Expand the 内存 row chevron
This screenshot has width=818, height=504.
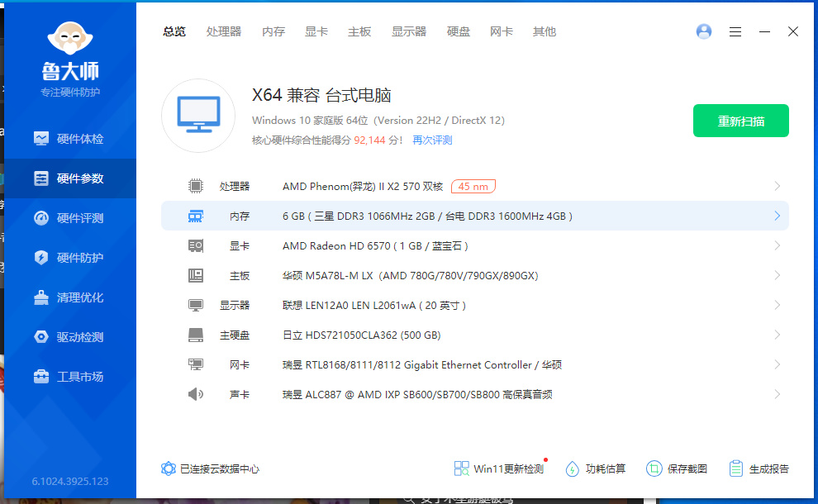coord(778,216)
